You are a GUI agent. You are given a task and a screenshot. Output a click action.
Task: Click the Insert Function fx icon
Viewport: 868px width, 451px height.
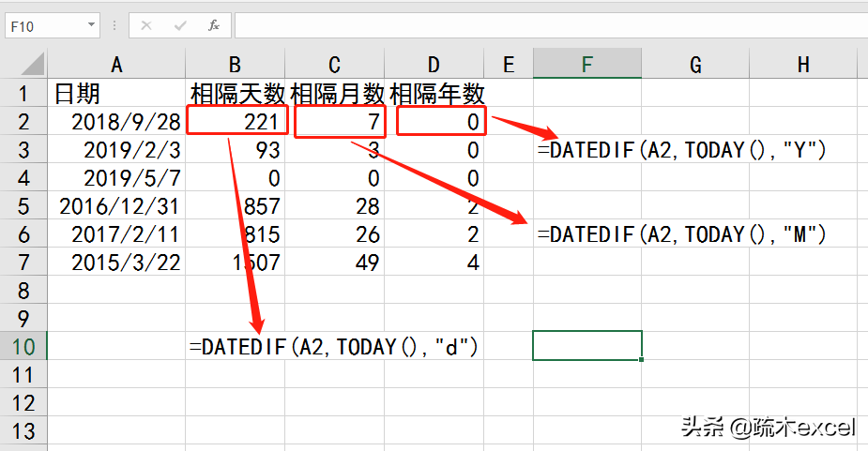(x=214, y=25)
